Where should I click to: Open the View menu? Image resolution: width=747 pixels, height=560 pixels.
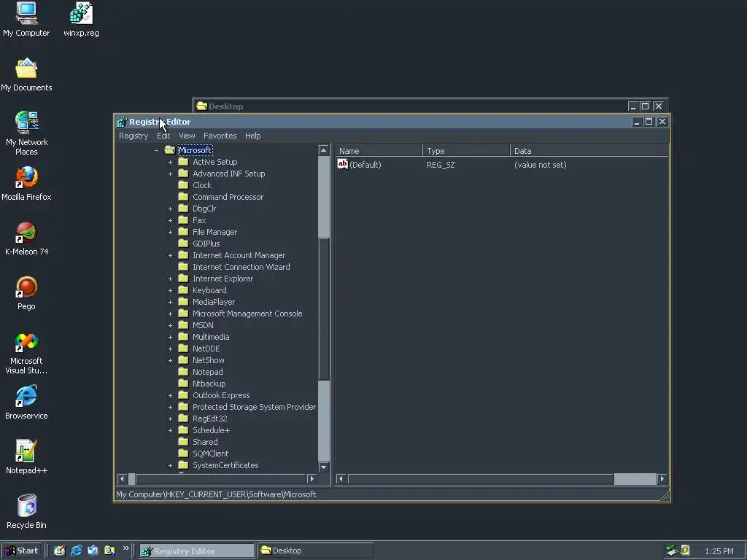point(187,136)
